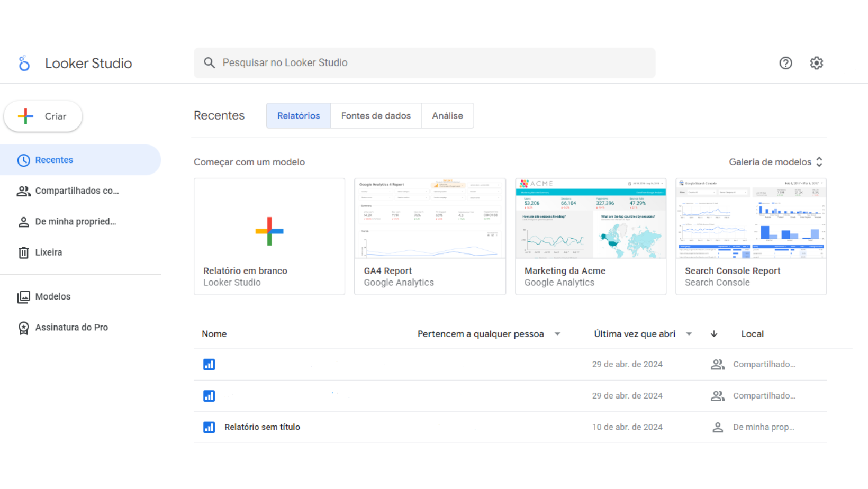
Task: Open the Pertencem a qualquer pessoa dropdown
Action: tap(557, 333)
